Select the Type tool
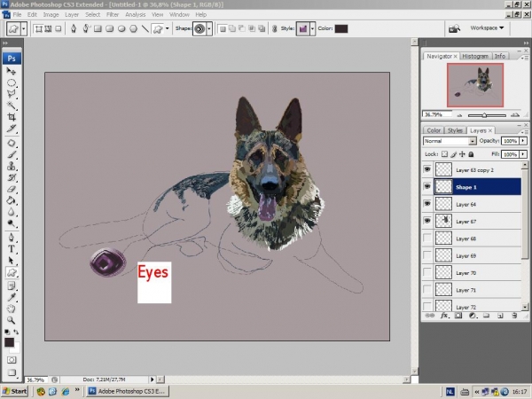Screen dimensions: 532x399 12,249
